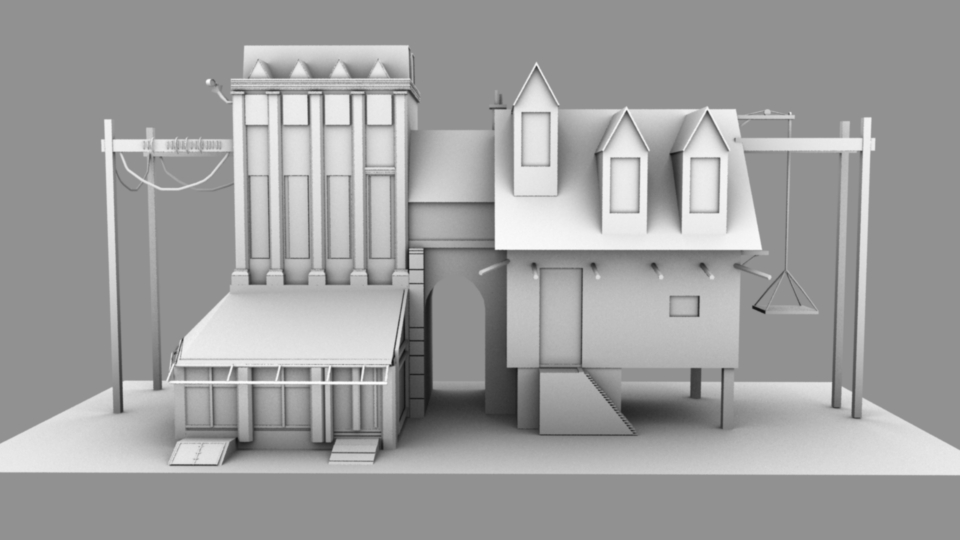Click the chimney on the right house
The image size is (960, 540).
(x=500, y=115)
